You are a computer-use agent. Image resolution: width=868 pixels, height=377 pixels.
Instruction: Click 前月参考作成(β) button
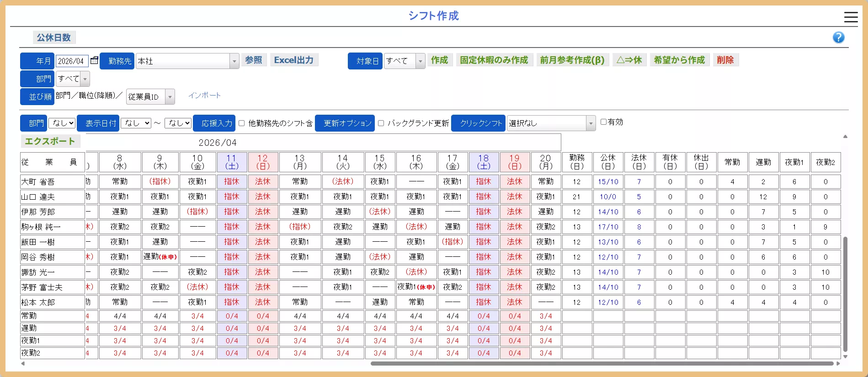[572, 60]
